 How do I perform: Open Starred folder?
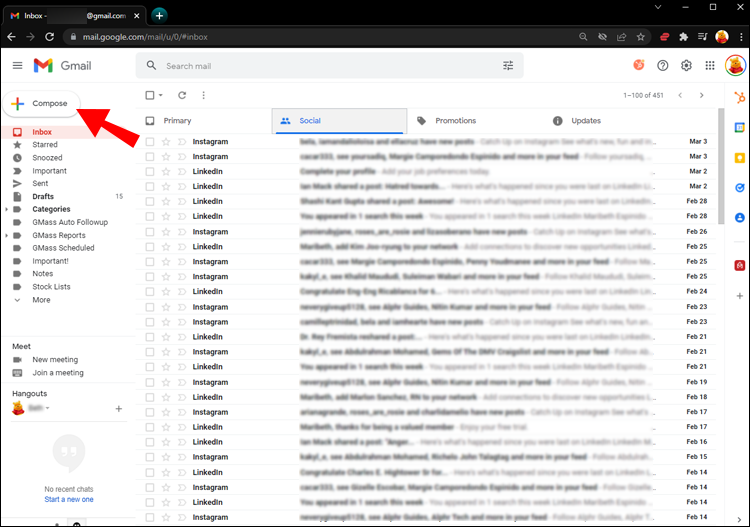[x=45, y=144]
